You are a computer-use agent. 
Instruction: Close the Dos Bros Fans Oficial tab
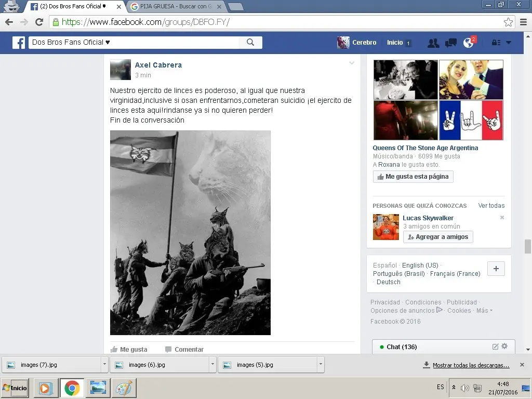(x=119, y=6)
